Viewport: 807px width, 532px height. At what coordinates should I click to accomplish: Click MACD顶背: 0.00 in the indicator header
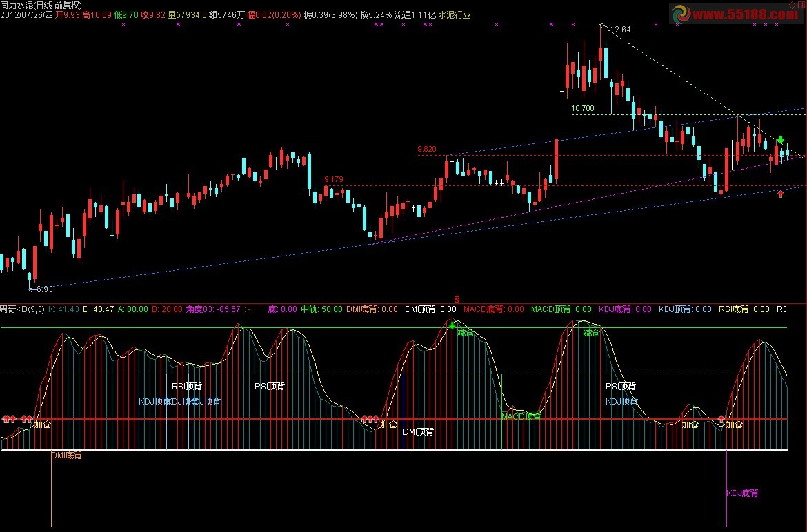[x=561, y=309]
